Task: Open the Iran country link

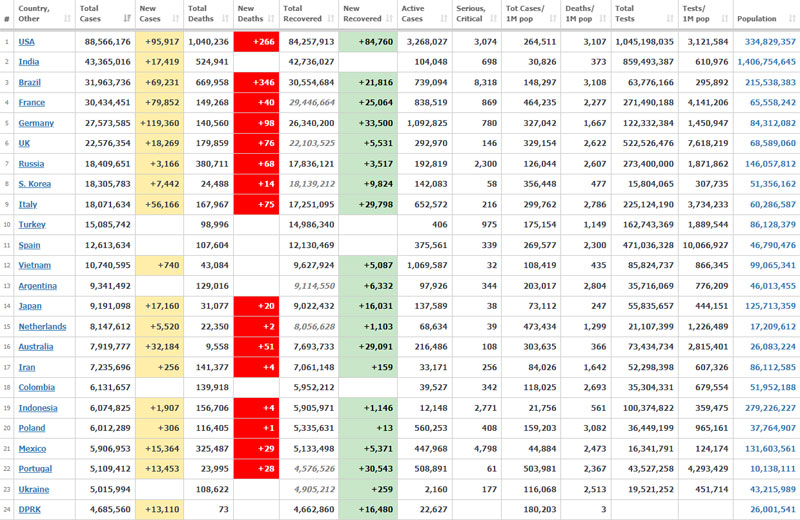Action: [27, 367]
